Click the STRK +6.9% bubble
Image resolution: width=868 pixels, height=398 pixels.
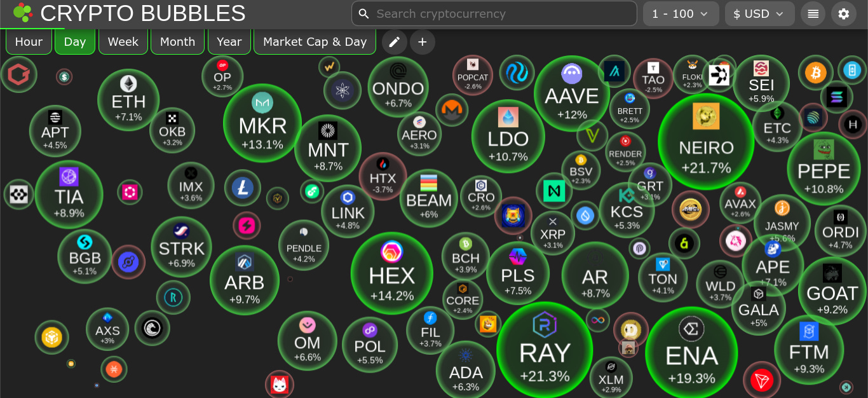click(x=181, y=247)
